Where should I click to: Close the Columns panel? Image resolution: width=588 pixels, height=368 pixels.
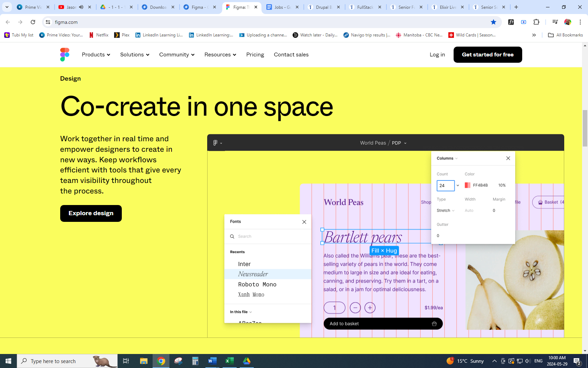point(508,158)
